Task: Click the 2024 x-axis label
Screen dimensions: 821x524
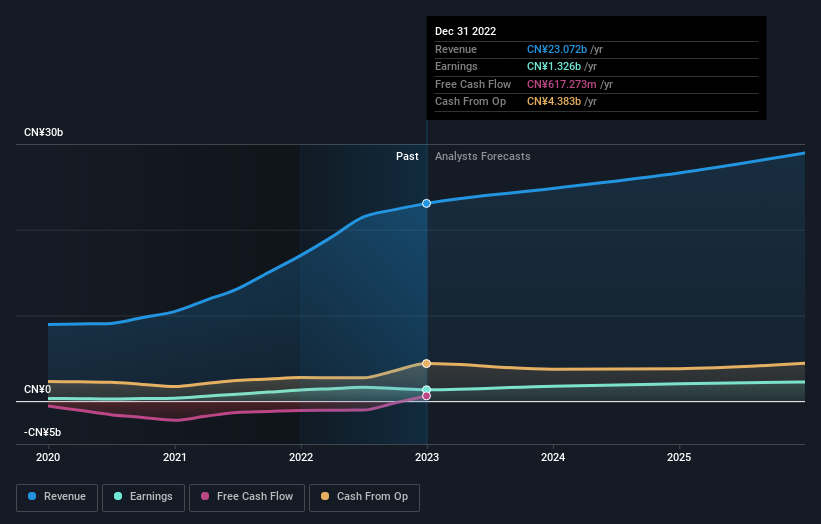Action: coord(553,458)
